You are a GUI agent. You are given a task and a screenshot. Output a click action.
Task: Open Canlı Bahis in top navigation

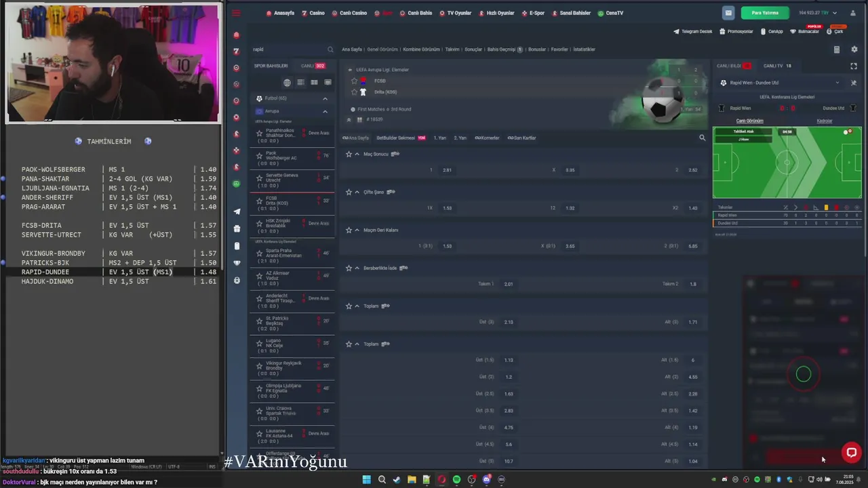416,13
